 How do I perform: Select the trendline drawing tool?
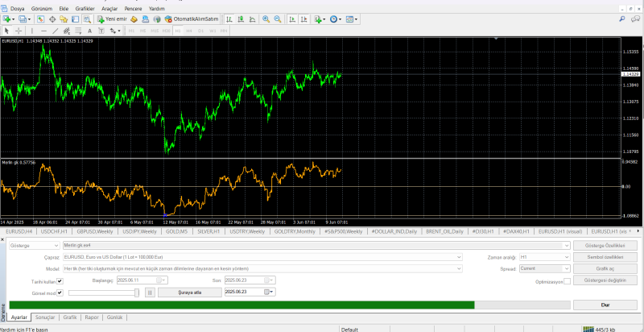(x=55, y=31)
